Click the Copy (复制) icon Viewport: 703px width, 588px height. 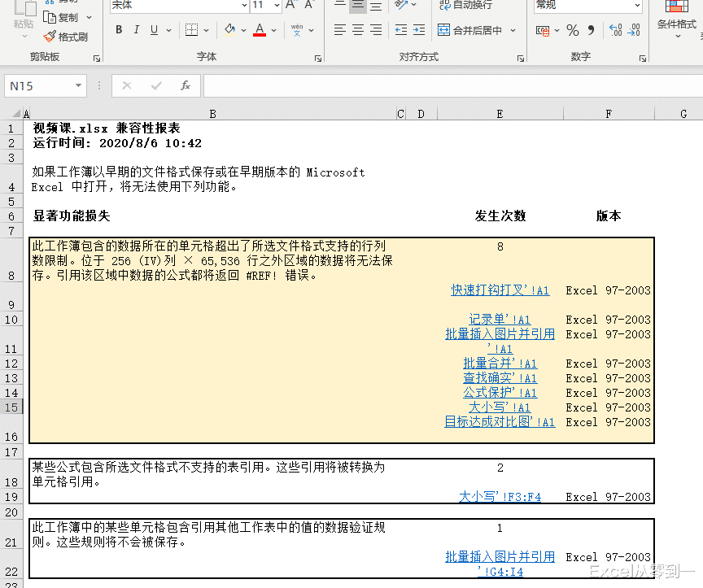pyautogui.click(x=50, y=16)
